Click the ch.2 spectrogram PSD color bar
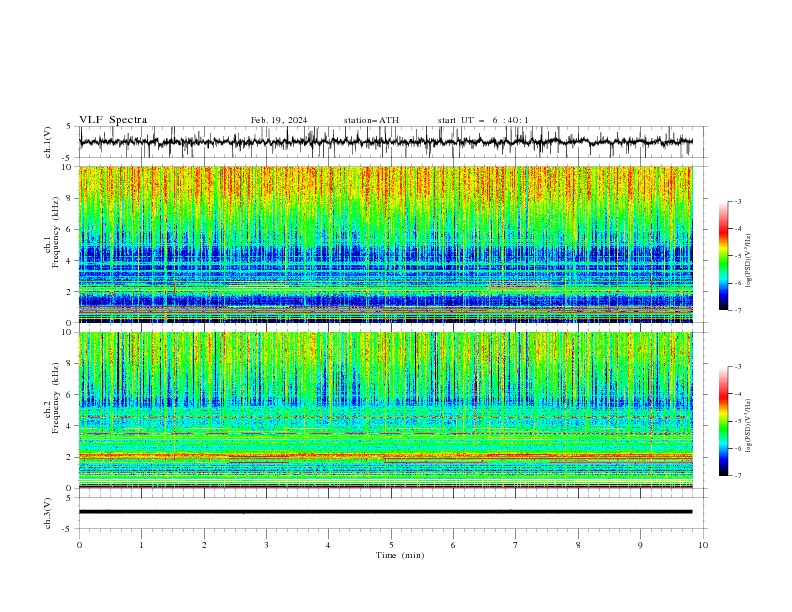The height and width of the screenshot is (612, 792). [x=723, y=421]
